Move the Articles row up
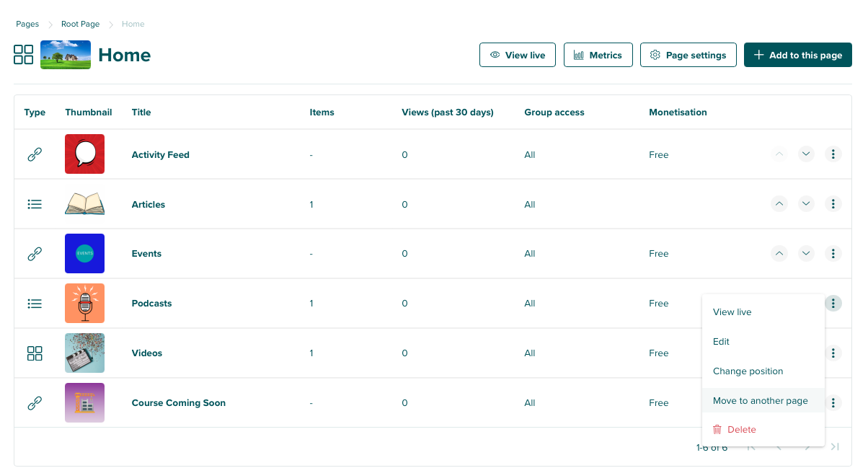The width and height of the screenshot is (868, 468). tap(779, 203)
